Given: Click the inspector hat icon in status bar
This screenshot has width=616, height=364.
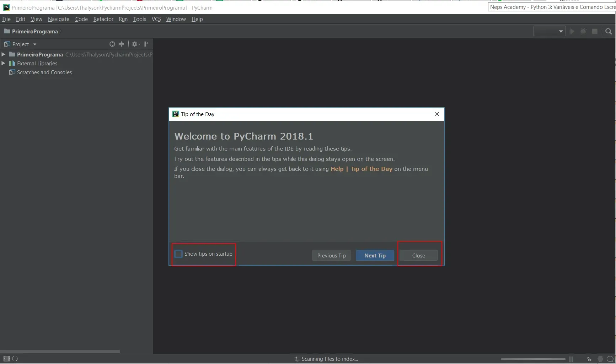Looking at the screenshot, I should [600, 359].
